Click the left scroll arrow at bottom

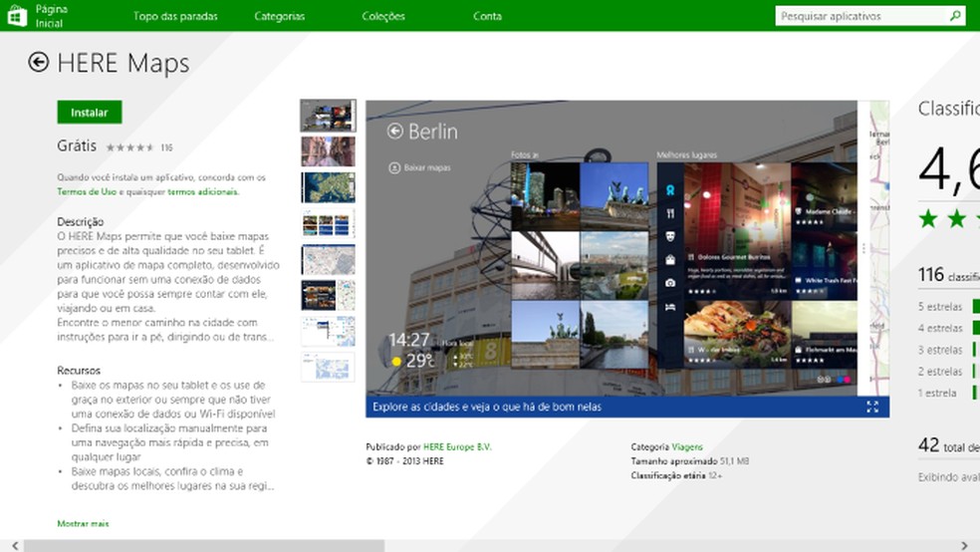(15, 546)
